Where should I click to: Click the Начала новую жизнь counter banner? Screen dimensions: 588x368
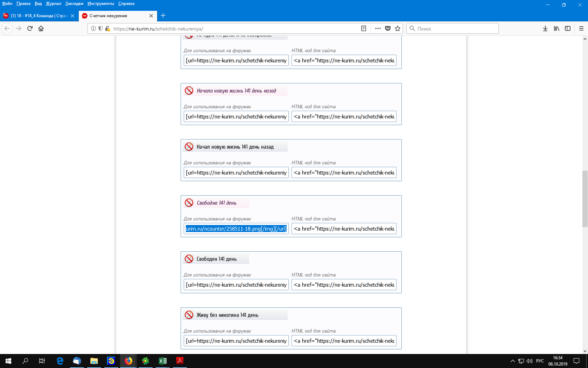tap(235, 91)
